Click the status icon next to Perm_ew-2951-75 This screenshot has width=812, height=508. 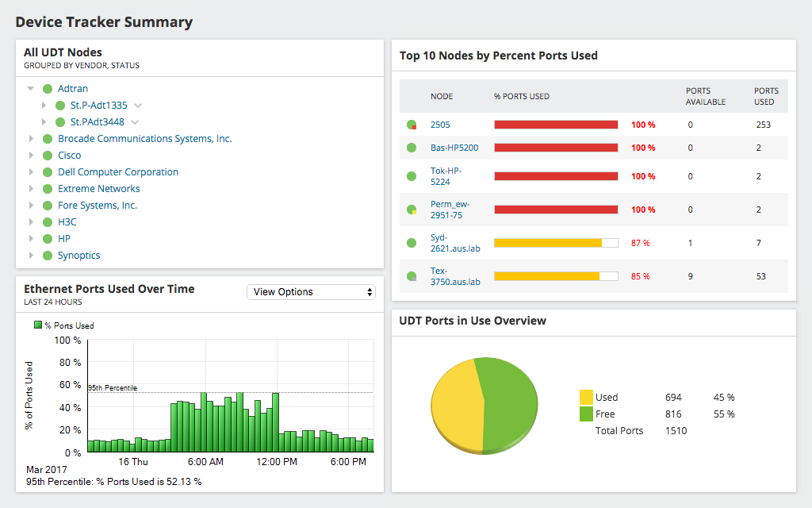coord(412,209)
